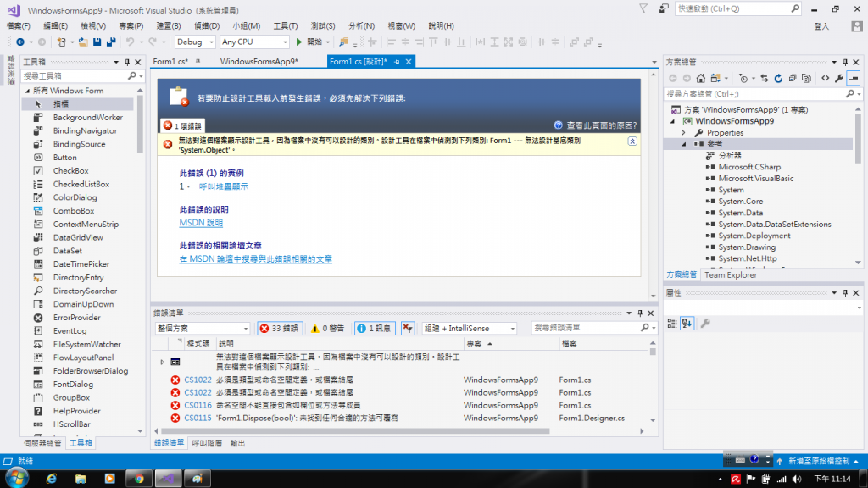Collapse the error detail chevron
The height and width of the screenshot is (488, 868).
[632, 141]
